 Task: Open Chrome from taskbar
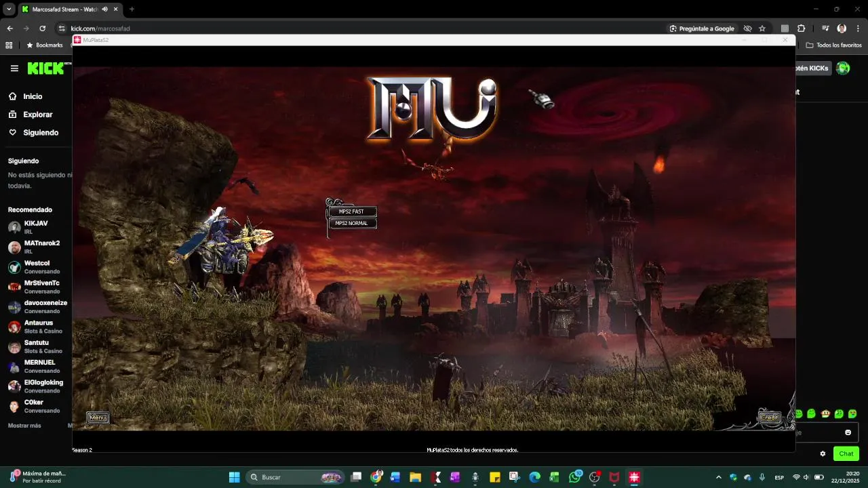(376, 477)
